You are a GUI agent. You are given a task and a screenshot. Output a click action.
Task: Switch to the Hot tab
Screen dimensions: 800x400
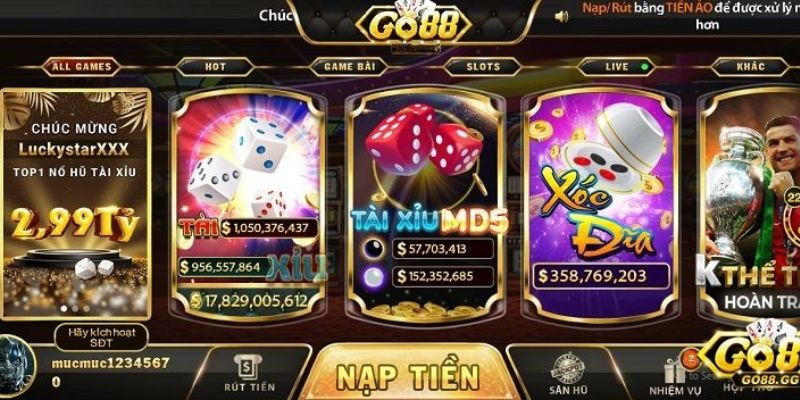(x=215, y=67)
